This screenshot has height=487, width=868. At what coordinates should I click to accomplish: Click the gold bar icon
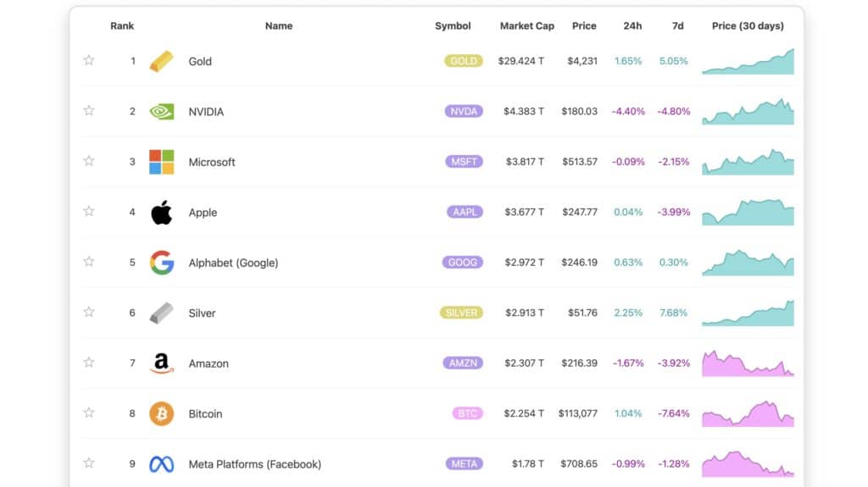click(x=162, y=61)
